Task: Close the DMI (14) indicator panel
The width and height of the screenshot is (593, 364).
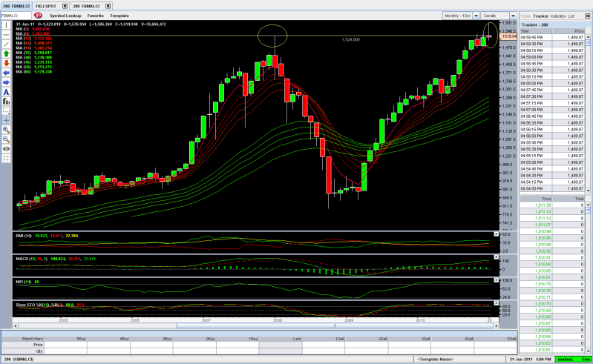Action: click(497, 234)
